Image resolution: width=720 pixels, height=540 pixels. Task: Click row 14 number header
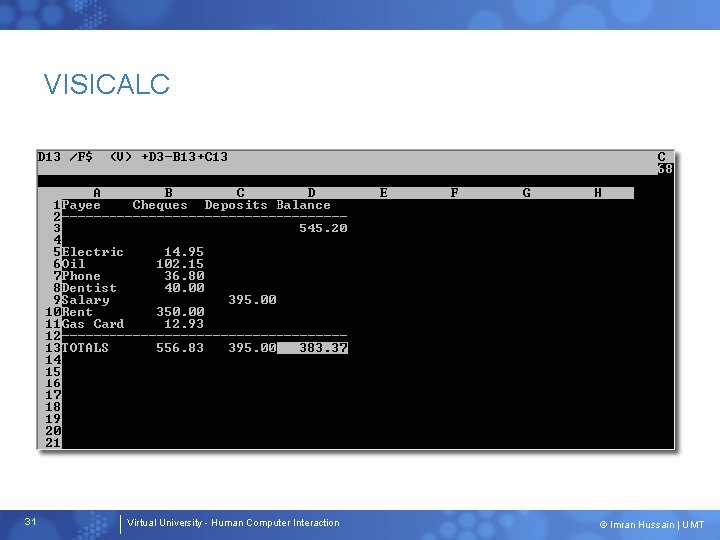coord(53,360)
